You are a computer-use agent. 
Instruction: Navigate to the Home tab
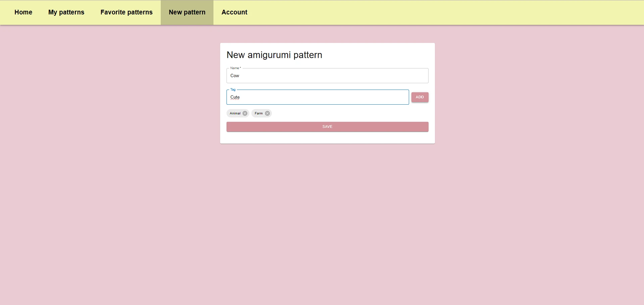tap(23, 12)
